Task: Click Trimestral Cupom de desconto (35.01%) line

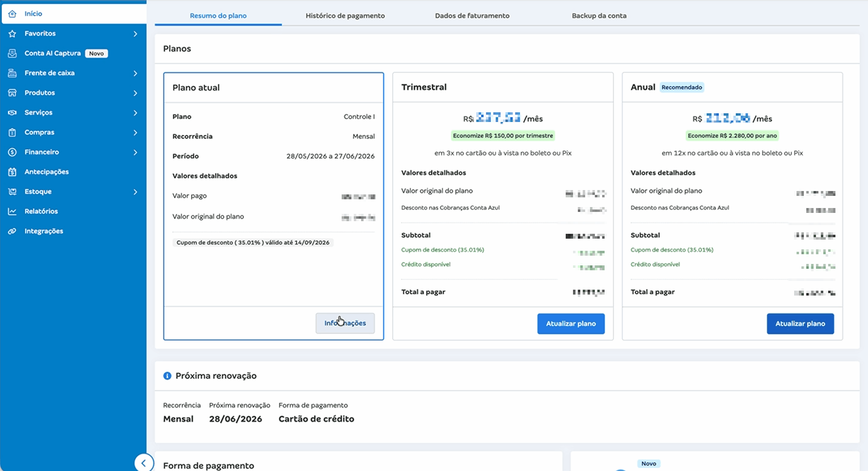Action: coord(443,250)
